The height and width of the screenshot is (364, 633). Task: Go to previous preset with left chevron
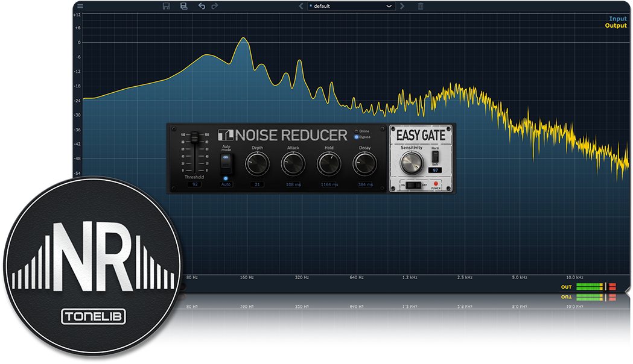tap(301, 6)
